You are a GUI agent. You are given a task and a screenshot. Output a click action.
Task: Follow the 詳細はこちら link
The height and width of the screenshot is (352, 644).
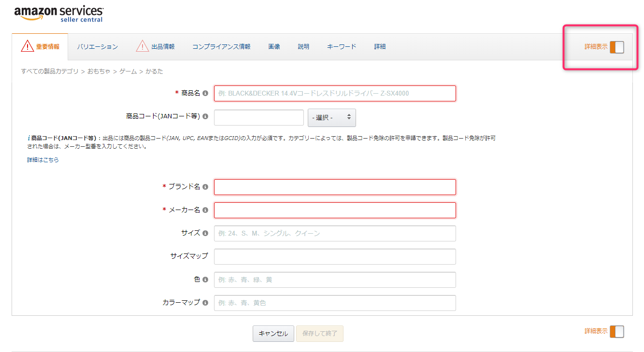click(43, 160)
